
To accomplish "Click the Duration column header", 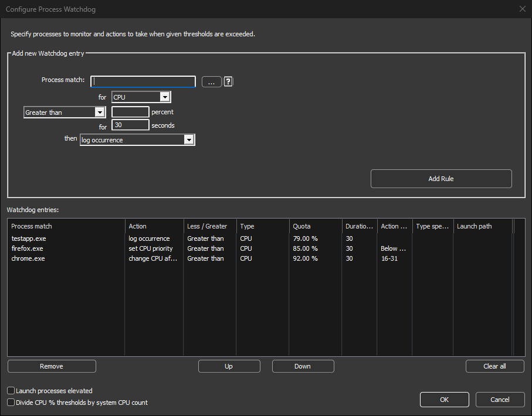I will pos(360,226).
